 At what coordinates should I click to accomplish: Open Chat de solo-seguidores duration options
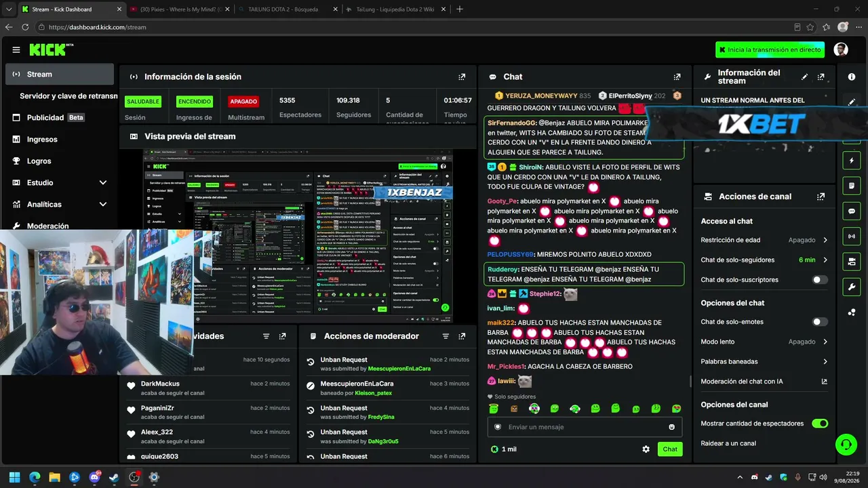(x=764, y=260)
